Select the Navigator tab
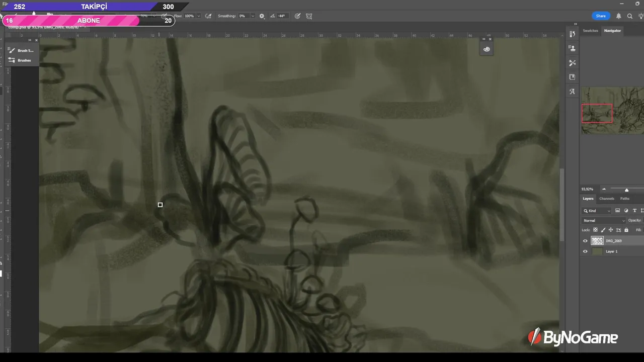The height and width of the screenshot is (362, 644). tap(612, 31)
